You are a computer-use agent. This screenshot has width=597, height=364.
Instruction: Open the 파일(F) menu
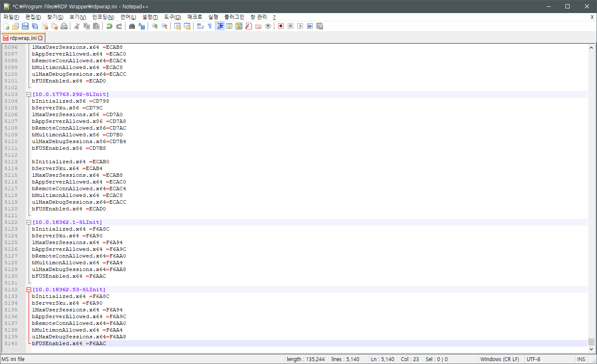tap(11, 17)
